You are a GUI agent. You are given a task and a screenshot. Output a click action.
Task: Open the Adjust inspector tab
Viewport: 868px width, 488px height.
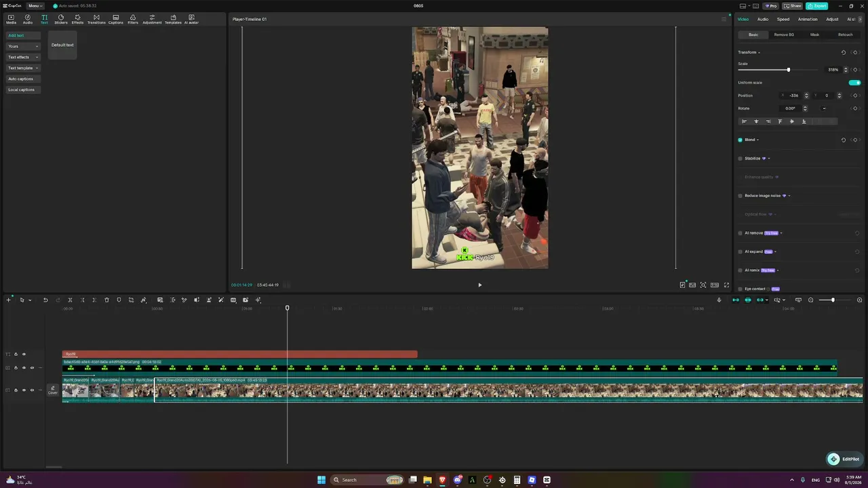[832, 19]
